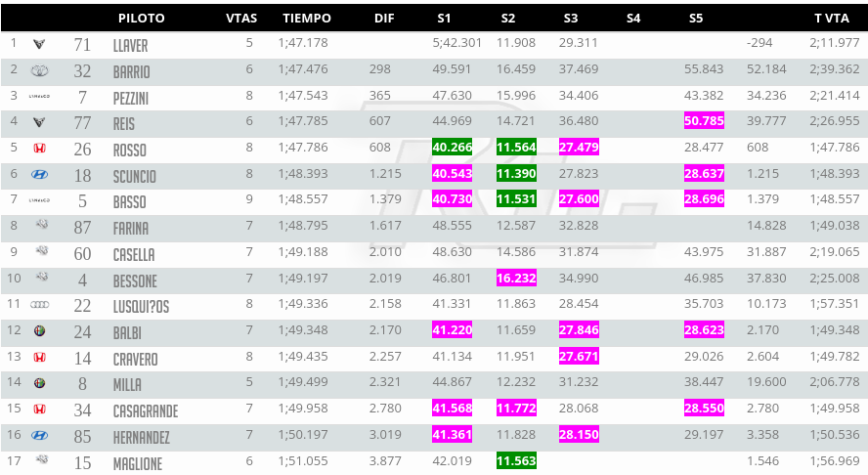Click the Alfa Romeo badge beside MILLA
This screenshot has width=868, height=475.
click(40, 383)
